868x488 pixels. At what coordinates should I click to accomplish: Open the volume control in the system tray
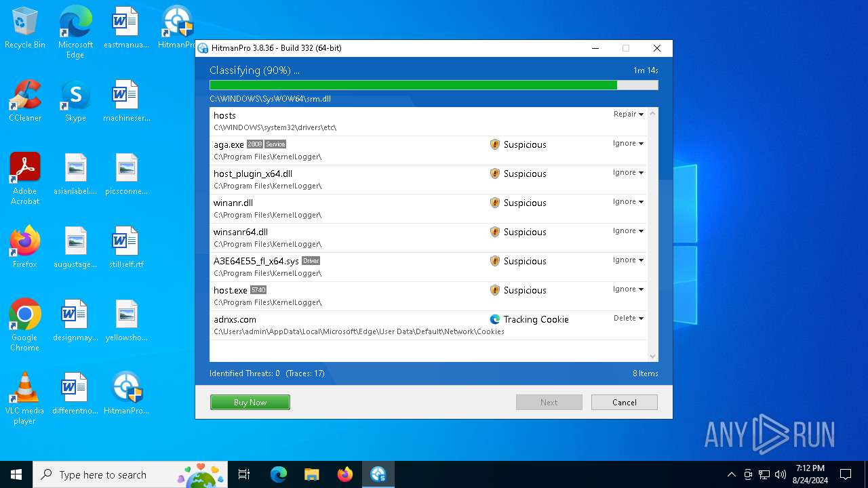click(781, 474)
